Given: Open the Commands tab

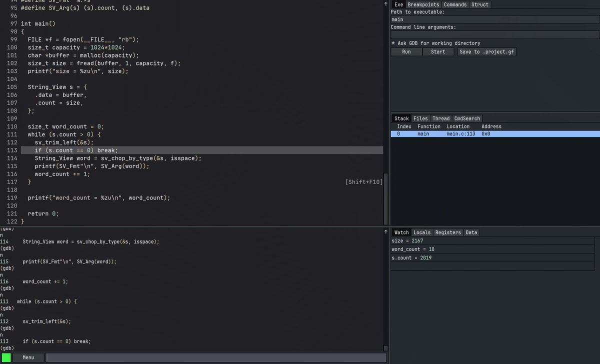Looking at the screenshot, I should tap(455, 4).
